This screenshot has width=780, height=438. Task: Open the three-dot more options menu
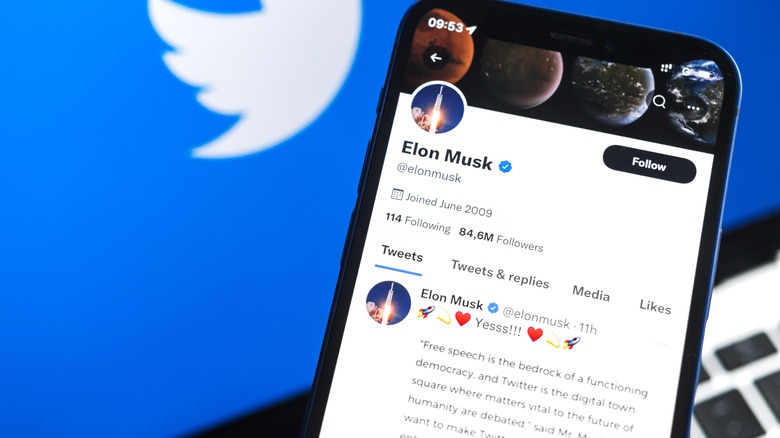(x=693, y=108)
